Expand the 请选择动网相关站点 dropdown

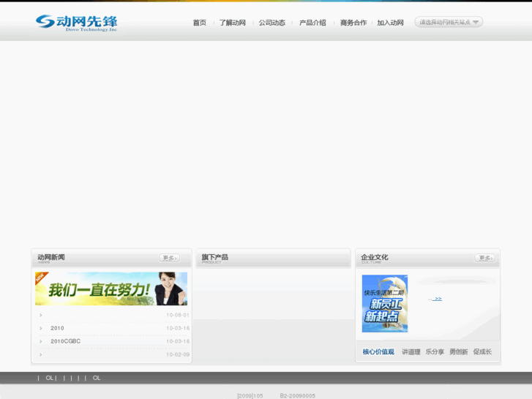point(449,22)
